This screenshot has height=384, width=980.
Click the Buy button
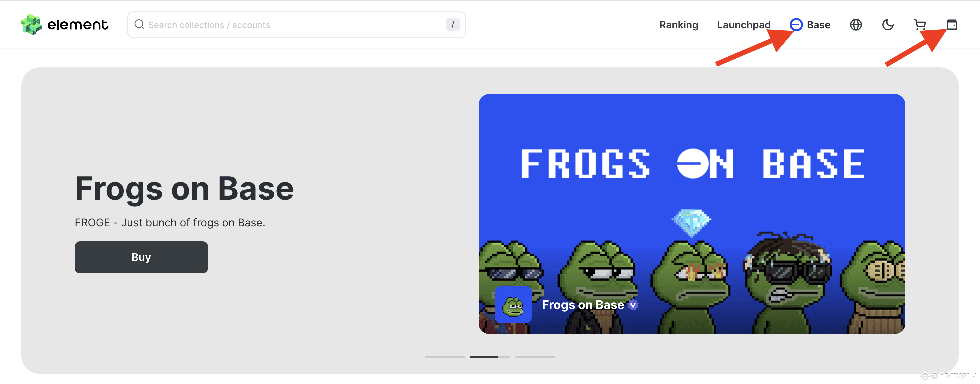coord(141,257)
